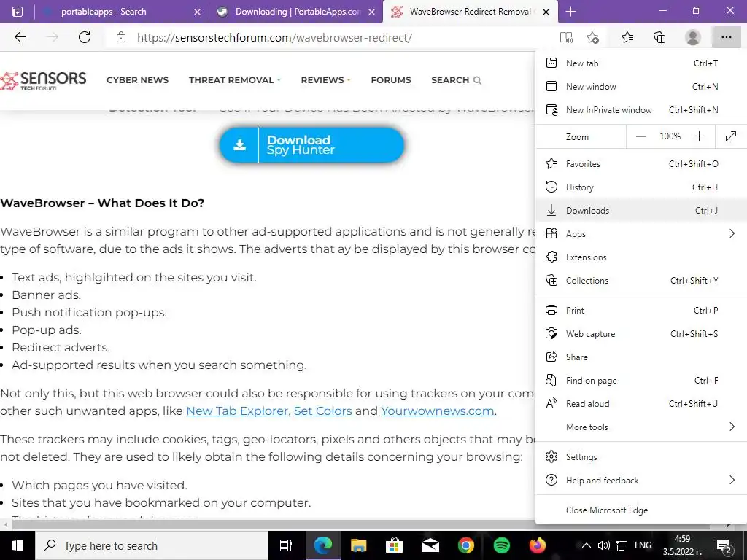
Task: Open the Favorites toolbar icon
Action: (627, 37)
